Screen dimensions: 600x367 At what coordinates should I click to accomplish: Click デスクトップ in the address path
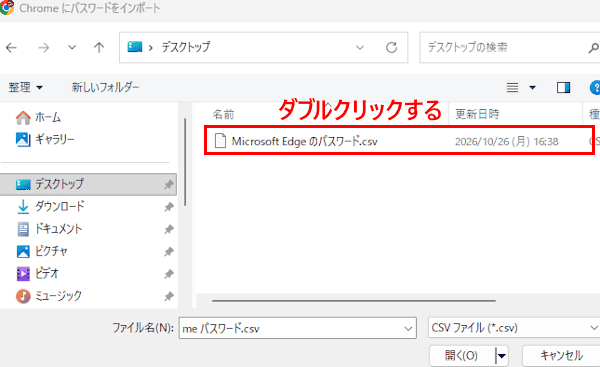click(186, 47)
